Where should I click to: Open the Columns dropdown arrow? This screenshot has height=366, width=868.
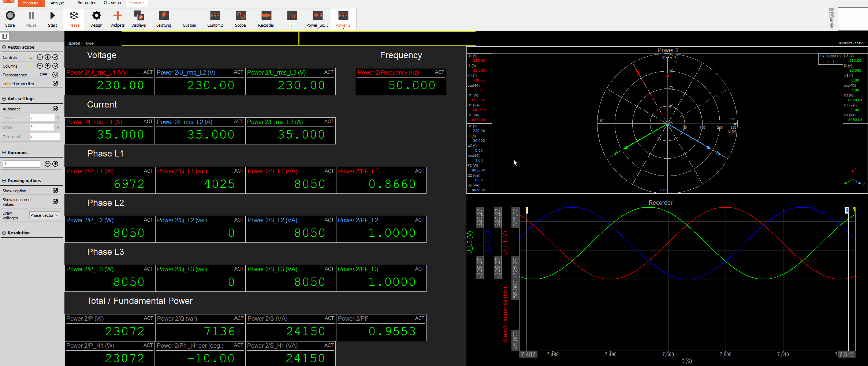click(x=55, y=66)
